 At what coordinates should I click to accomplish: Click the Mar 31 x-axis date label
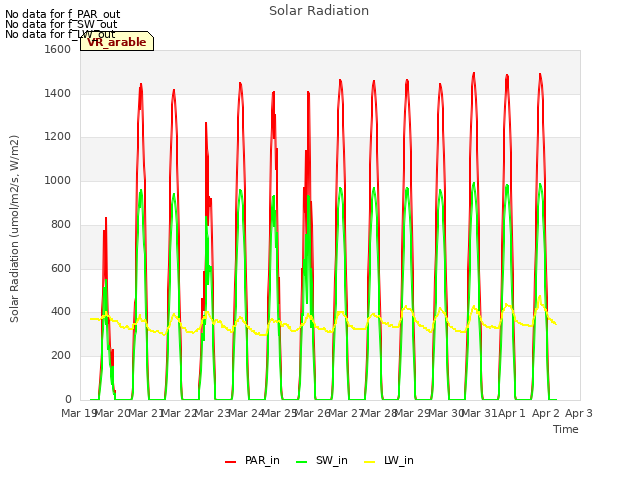[x=480, y=413]
